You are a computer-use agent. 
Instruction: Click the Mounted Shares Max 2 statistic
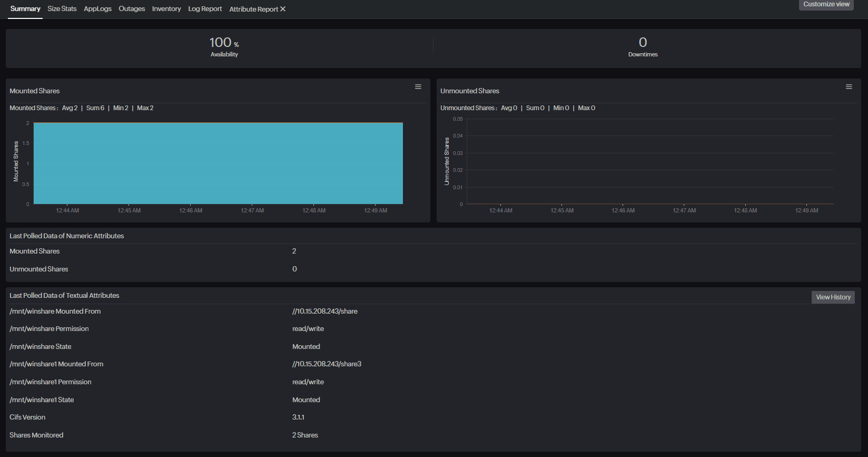point(145,108)
